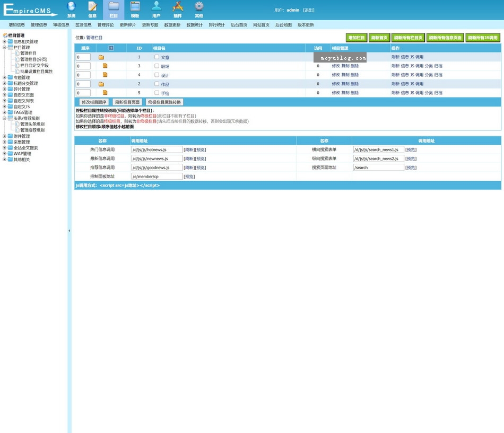This screenshot has height=433, width=504.
Task: Expand the 附件管理 tree node
Action: click(x=4, y=136)
